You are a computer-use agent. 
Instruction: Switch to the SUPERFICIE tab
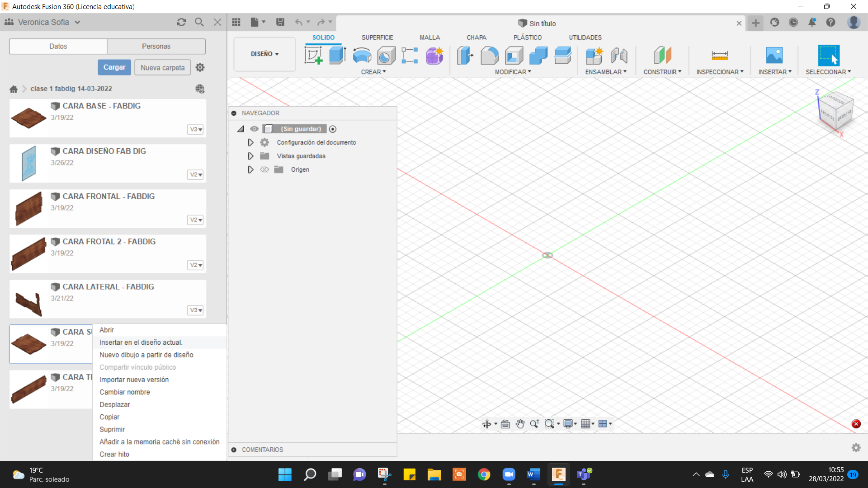tap(377, 38)
